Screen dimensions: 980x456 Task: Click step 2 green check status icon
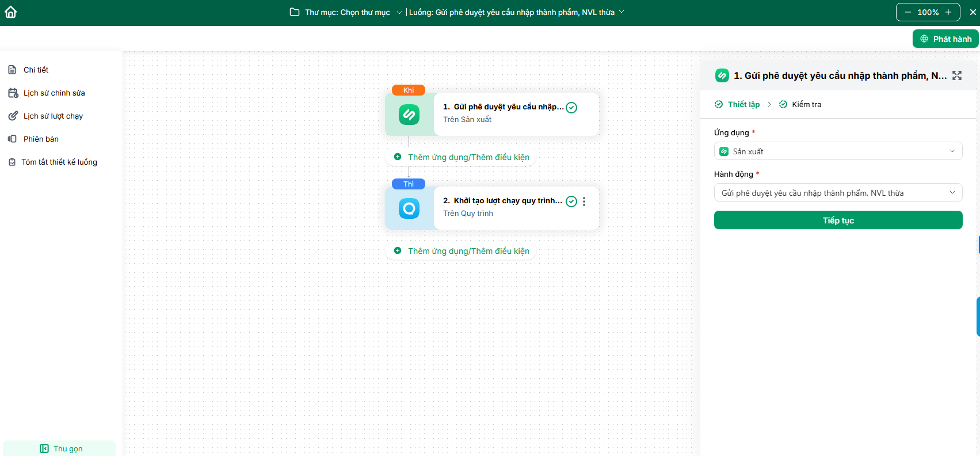(571, 202)
